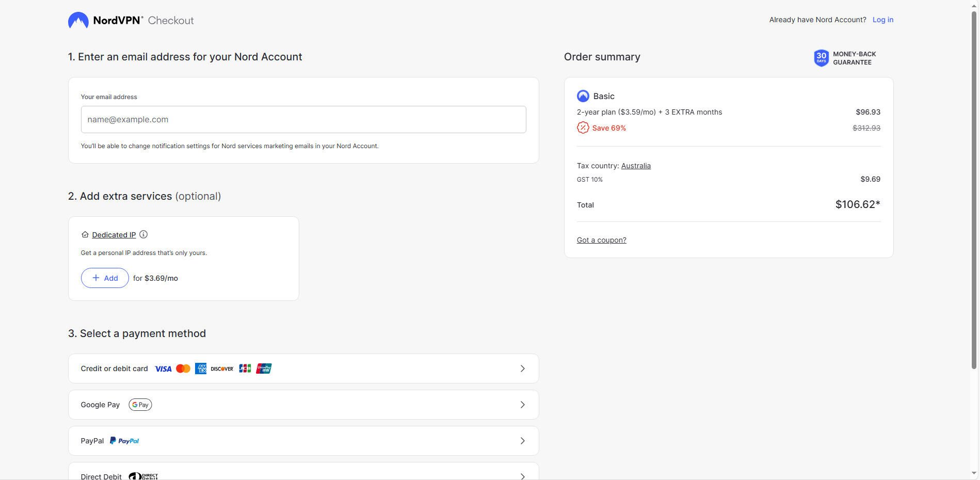980x480 pixels.
Task: Click the Mastercard logo
Action: [x=183, y=369]
